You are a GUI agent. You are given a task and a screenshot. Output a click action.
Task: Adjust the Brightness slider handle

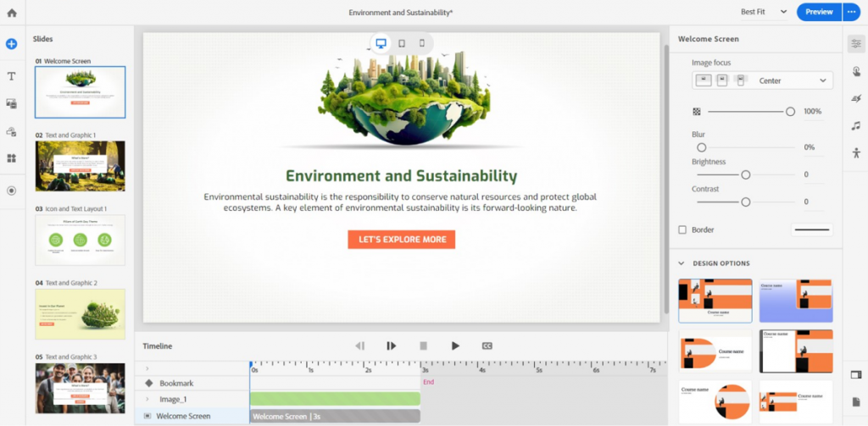(x=746, y=174)
